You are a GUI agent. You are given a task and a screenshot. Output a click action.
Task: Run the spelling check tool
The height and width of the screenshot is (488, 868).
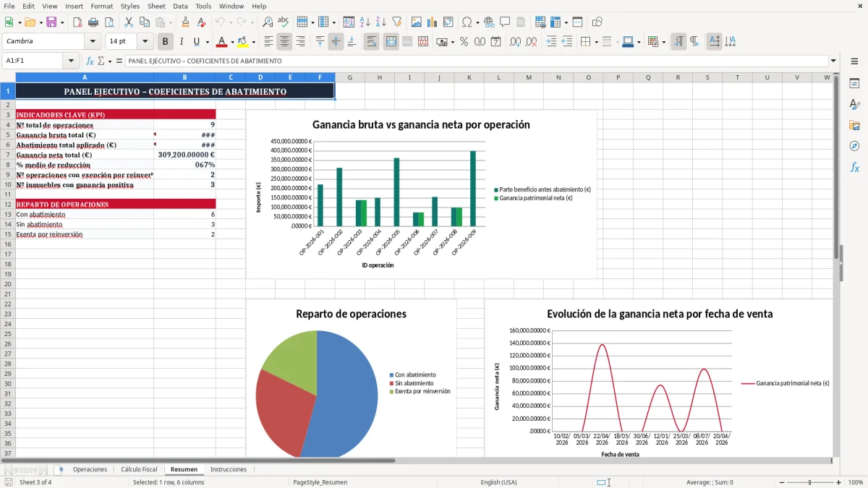point(284,22)
